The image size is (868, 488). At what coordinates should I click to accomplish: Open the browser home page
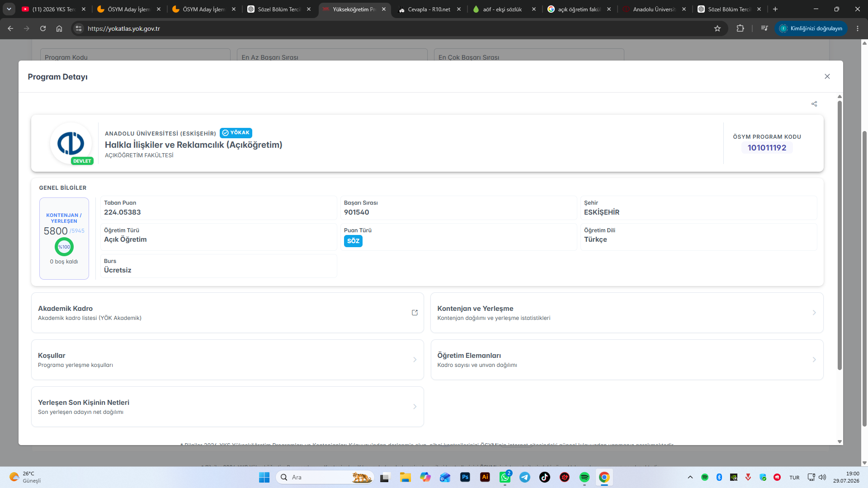point(59,28)
